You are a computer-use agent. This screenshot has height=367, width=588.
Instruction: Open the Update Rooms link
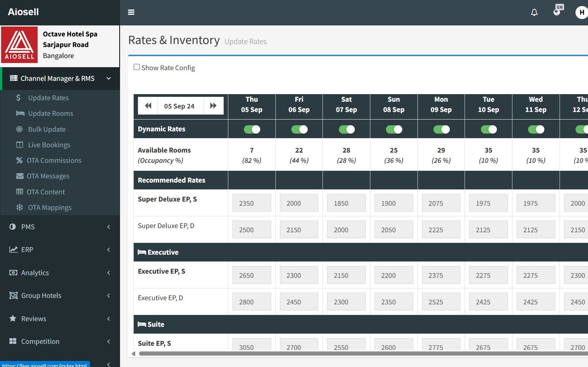point(51,113)
